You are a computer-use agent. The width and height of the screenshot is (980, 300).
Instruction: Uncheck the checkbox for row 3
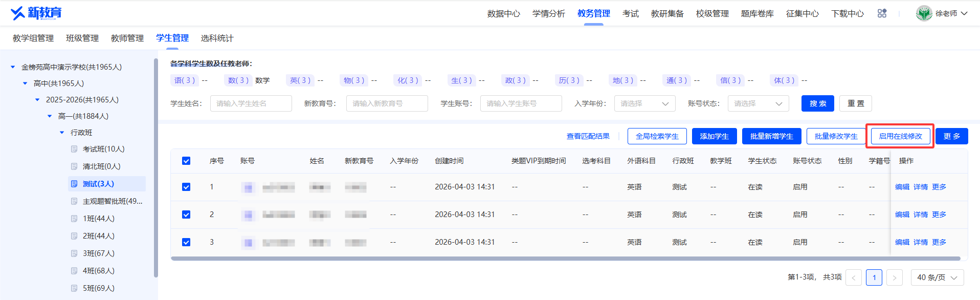point(186,242)
